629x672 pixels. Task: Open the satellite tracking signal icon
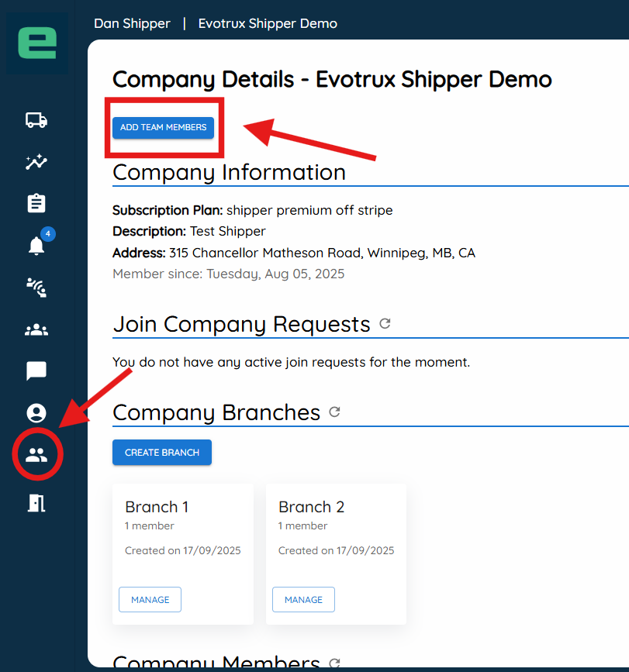(x=36, y=288)
